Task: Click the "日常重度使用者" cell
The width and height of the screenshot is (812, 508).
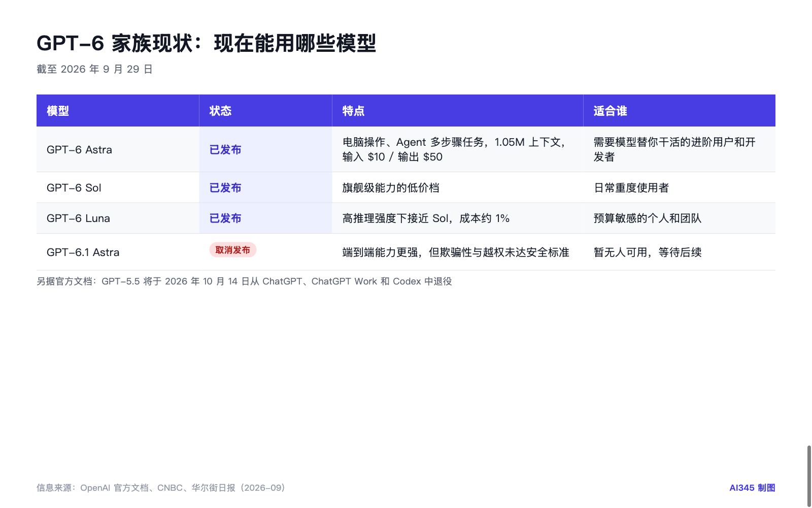Action: pyautogui.click(x=680, y=187)
